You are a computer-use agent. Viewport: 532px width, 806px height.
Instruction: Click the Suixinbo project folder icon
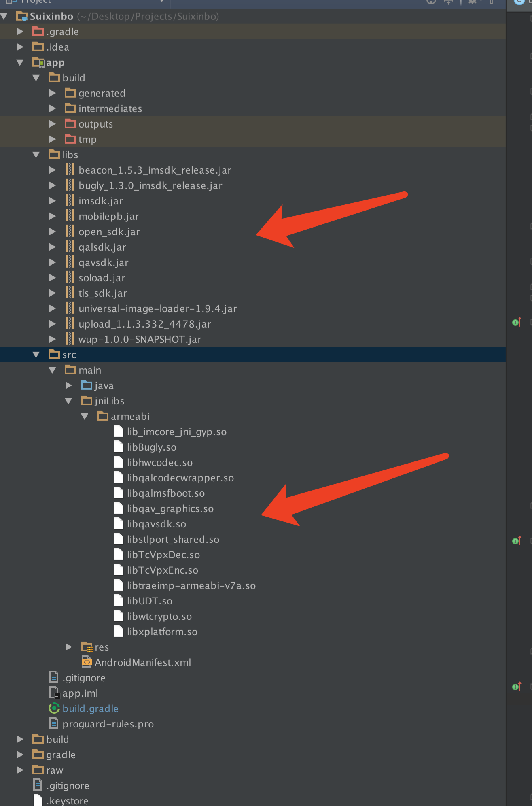[x=22, y=17]
